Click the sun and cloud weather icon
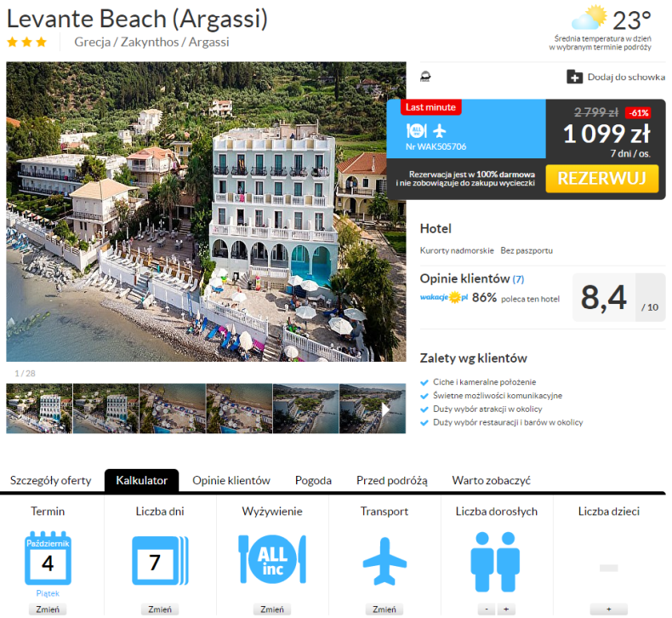The image size is (672, 618). point(589,18)
